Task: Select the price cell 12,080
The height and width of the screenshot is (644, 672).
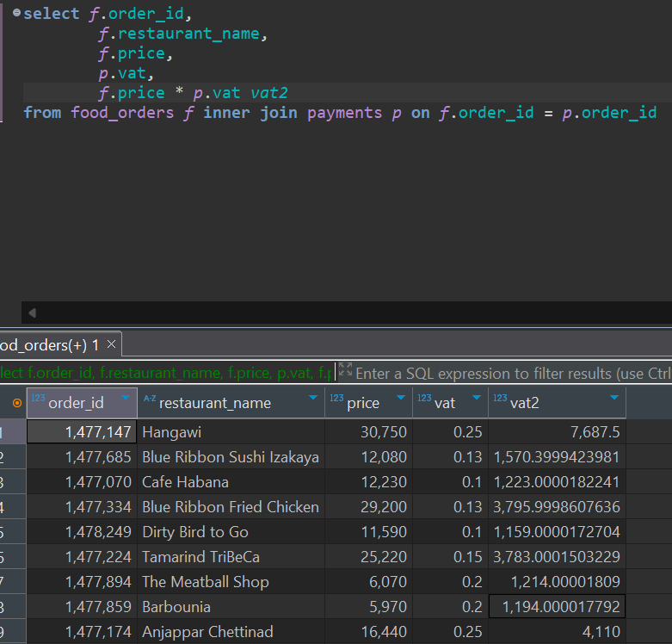Action: (x=368, y=456)
